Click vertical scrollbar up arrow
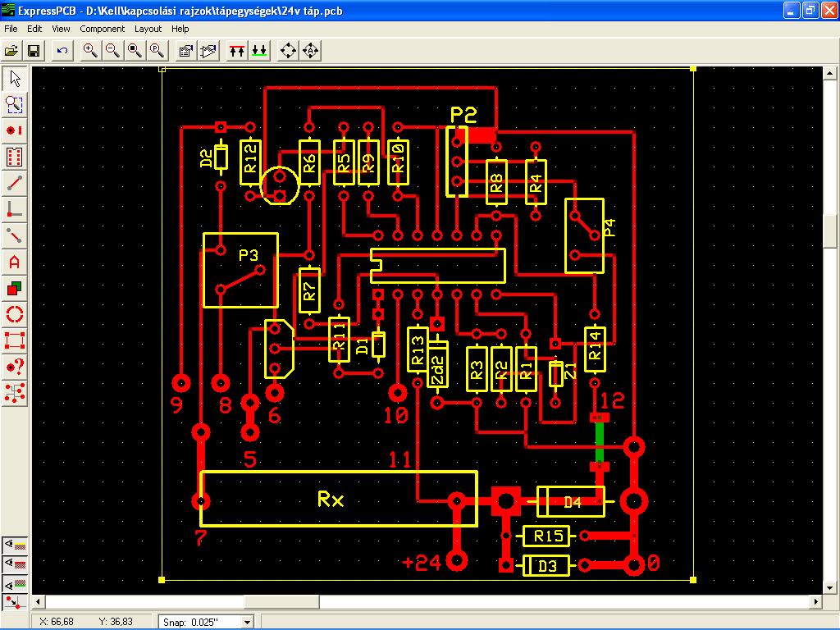840x630 pixels. click(830, 73)
